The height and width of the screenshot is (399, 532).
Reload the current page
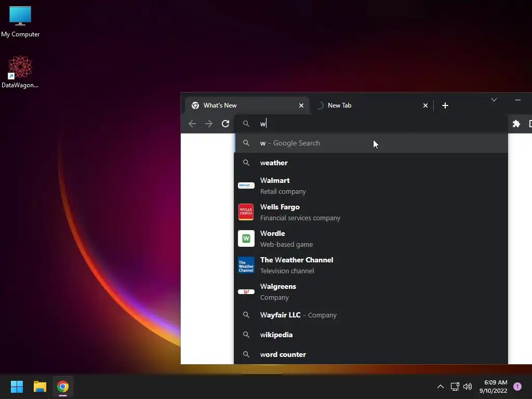click(x=225, y=124)
